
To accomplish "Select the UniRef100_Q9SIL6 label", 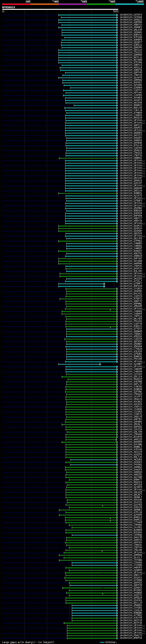I will [131, 50].
